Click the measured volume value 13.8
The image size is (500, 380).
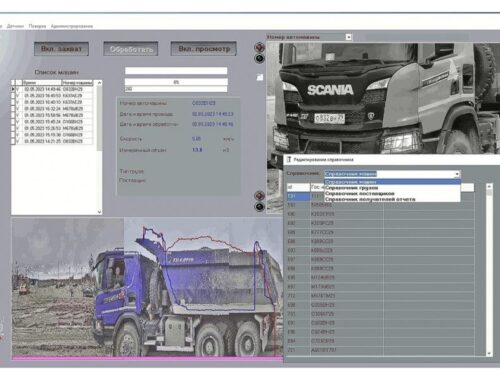click(x=197, y=150)
